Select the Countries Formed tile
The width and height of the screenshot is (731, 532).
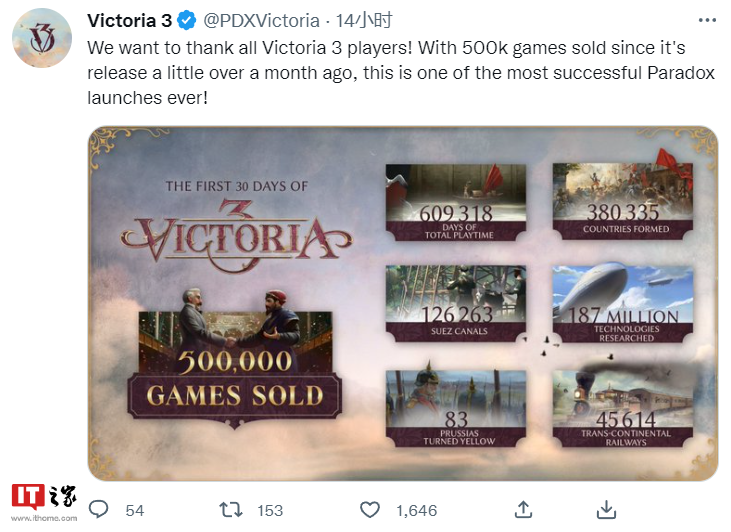pyautogui.click(x=624, y=202)
